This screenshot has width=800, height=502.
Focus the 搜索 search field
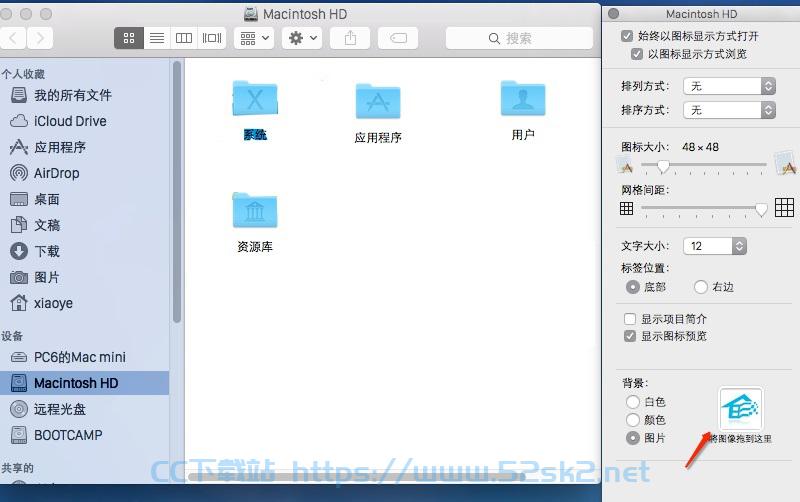(x=519, y=38)
